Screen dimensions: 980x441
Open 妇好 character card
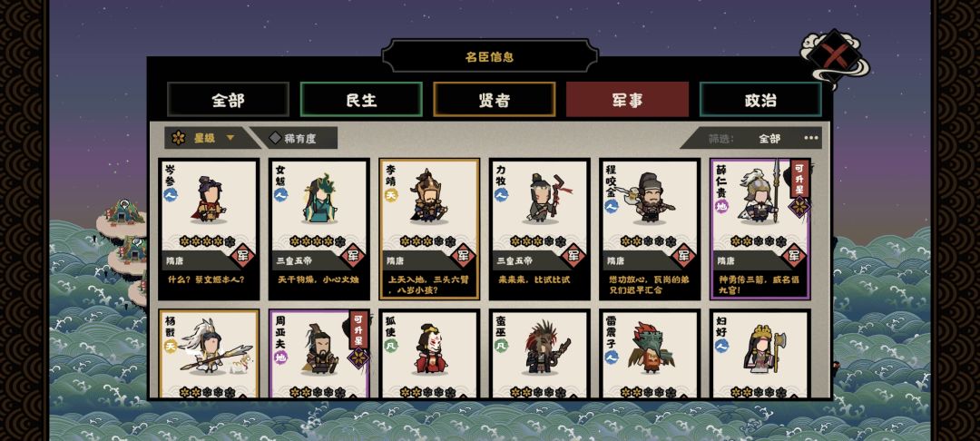[759, 354]
